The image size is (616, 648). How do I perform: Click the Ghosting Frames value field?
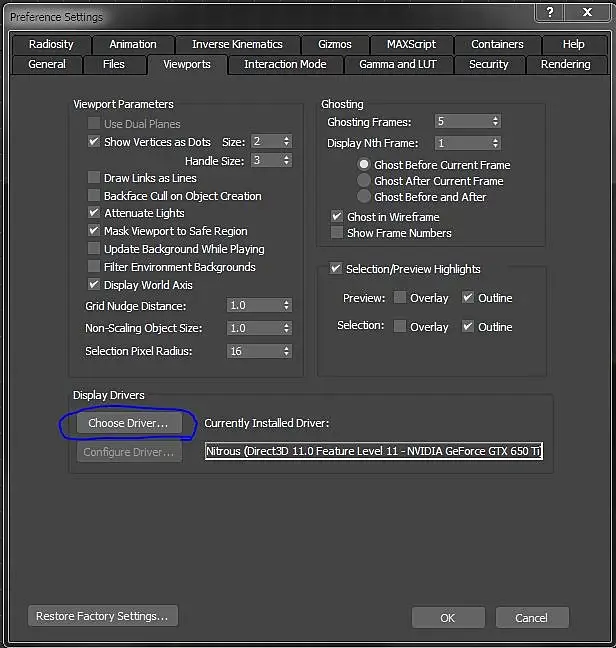(463, 121)
